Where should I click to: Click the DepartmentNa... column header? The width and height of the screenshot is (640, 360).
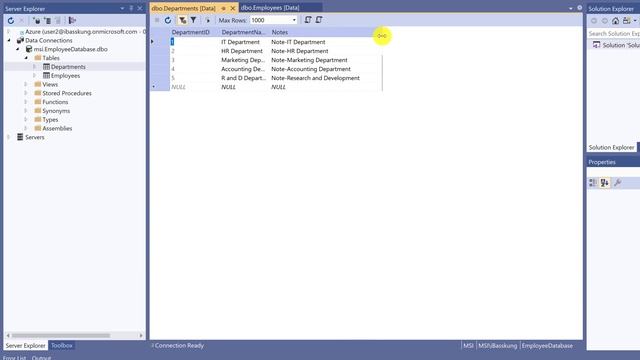243,32
